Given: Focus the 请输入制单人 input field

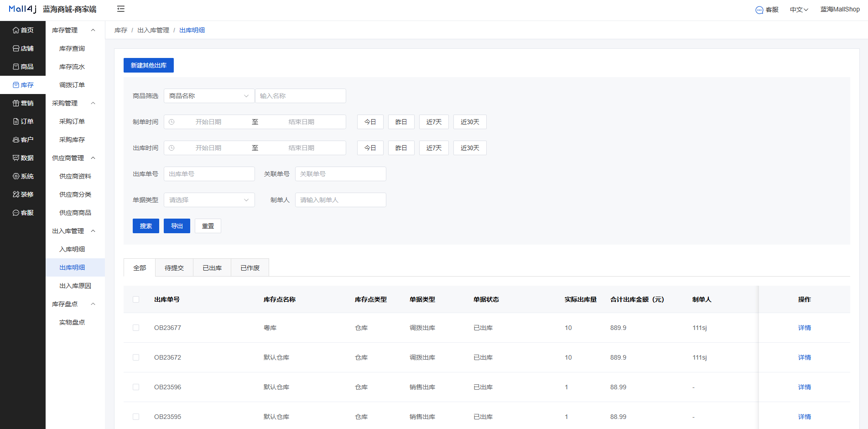Looking at the screenshot, I should click(341, 200).
